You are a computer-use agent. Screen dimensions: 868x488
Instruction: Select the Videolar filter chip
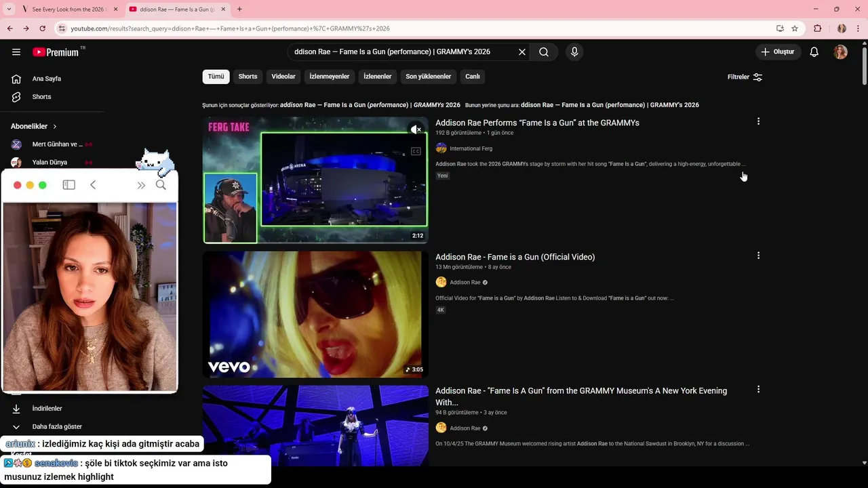(x=283, y=77)
